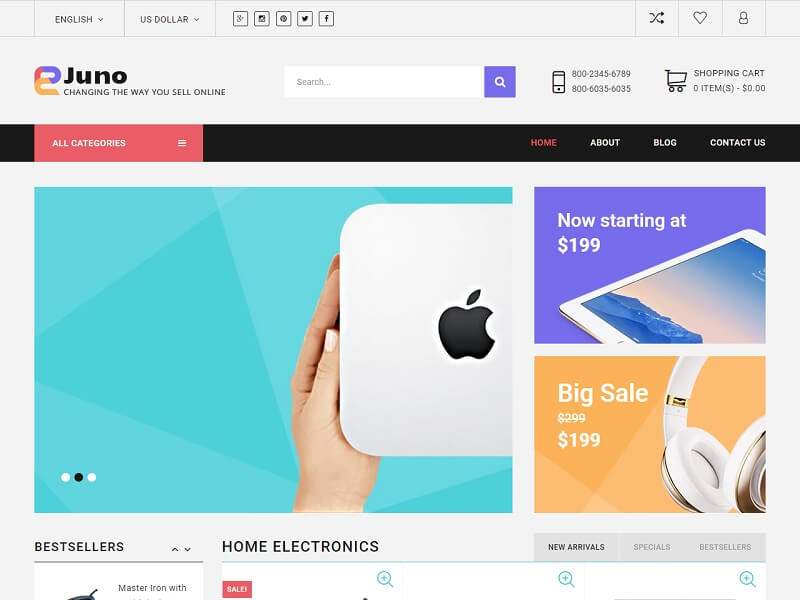Expand the All Categories menu
This screenshot has width=800, height=600.
(118, 143)
